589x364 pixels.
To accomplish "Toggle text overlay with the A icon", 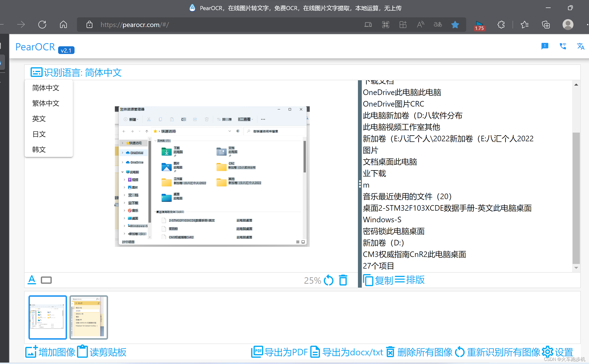I will pyautogui.click(x=32, y=280).
